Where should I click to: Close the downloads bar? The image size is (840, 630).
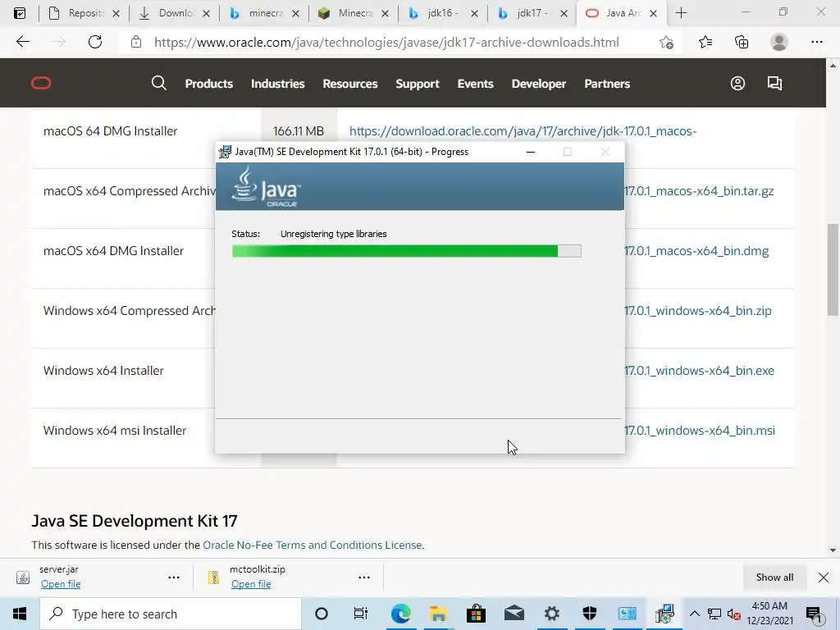point(824,577)
